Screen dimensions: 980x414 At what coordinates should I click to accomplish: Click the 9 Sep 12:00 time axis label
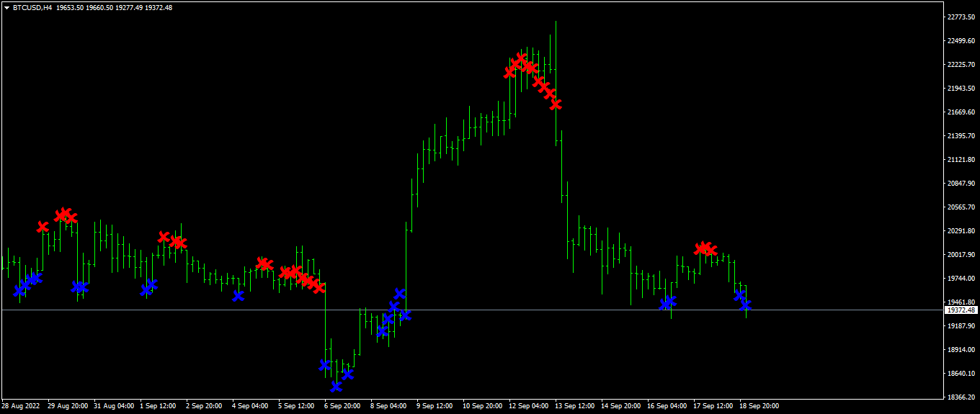(435, 405)
